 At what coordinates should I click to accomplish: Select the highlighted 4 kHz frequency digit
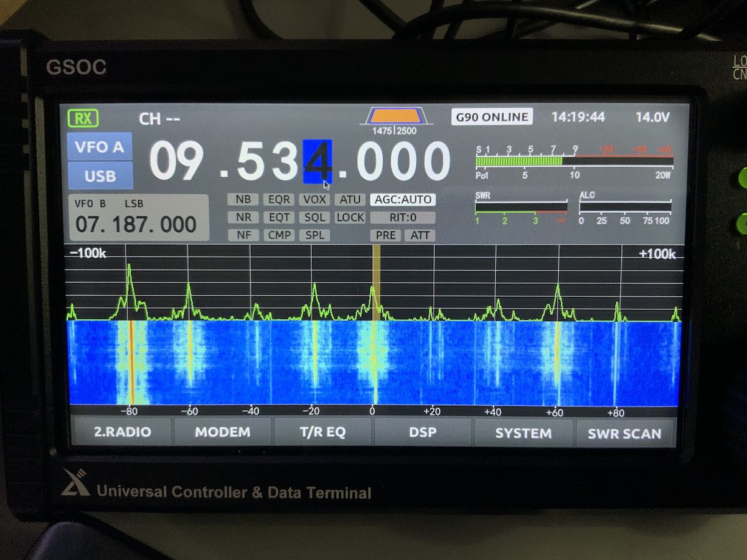[317, 162]
